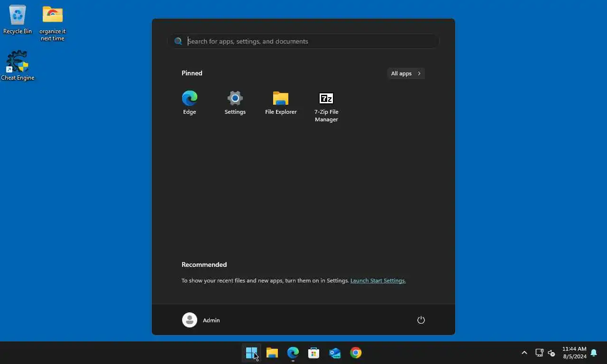Select the "organize it next time" folder
The width and height of the screenshot is (607, 364).
pyautogui.click(x=53, y=23)
